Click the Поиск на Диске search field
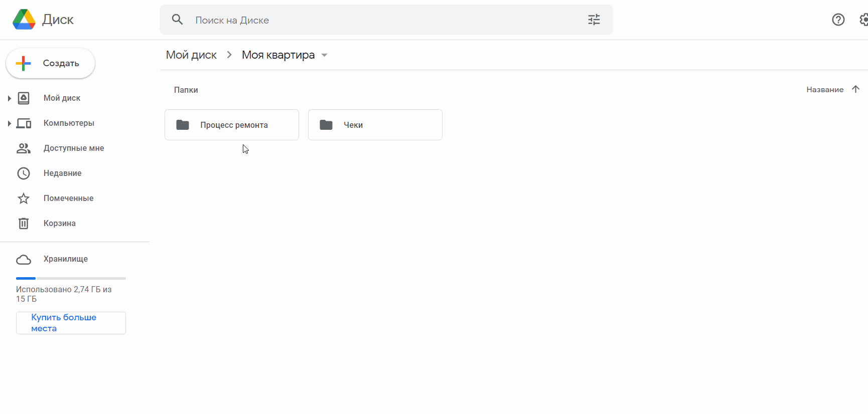The image size is (868, 414). 386,20
